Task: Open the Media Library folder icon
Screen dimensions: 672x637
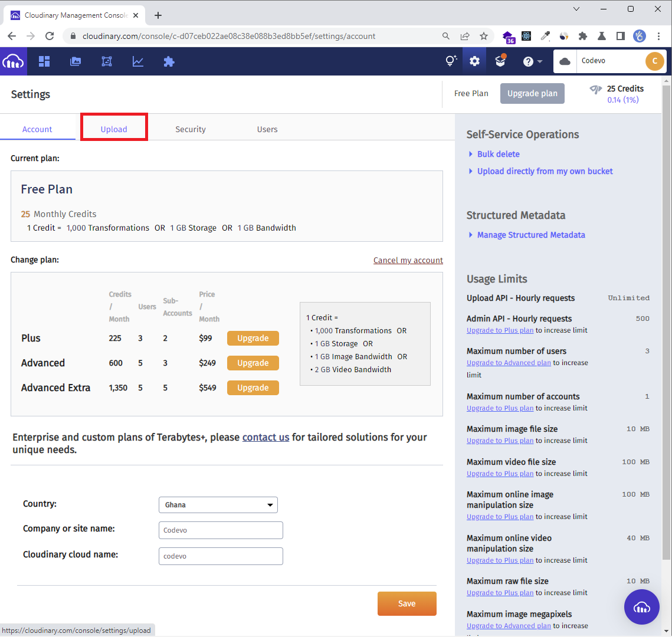Action: pyautogui.click(x=76, y=61)
